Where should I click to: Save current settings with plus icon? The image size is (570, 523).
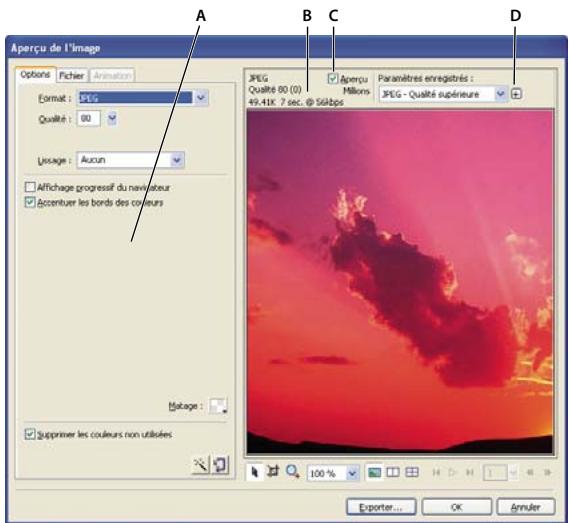[x=516, y=94]
